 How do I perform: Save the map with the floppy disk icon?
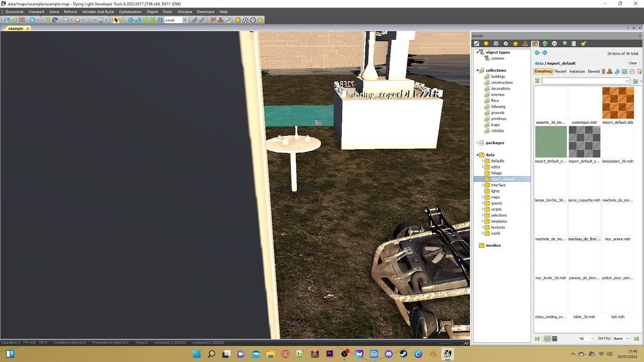[7, 20]
